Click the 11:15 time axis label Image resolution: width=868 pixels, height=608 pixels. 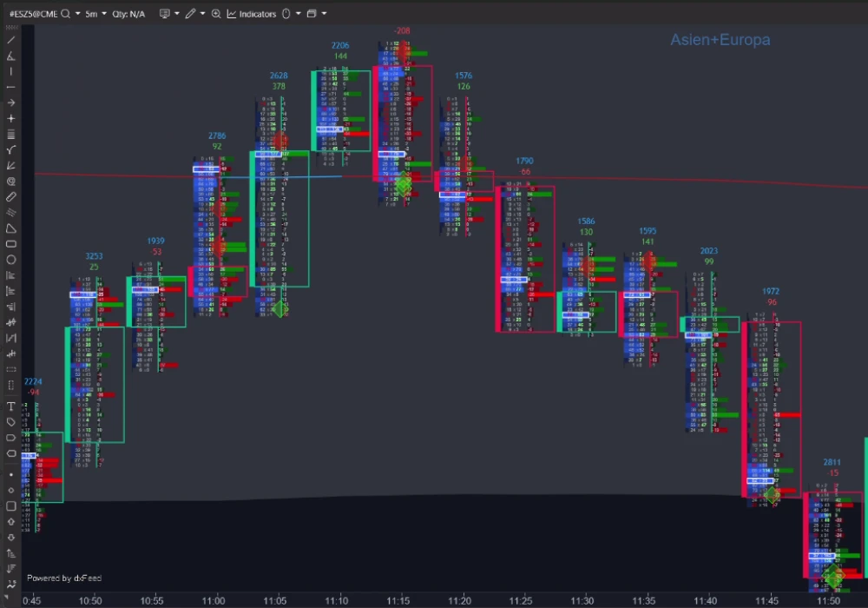point(398,601)
